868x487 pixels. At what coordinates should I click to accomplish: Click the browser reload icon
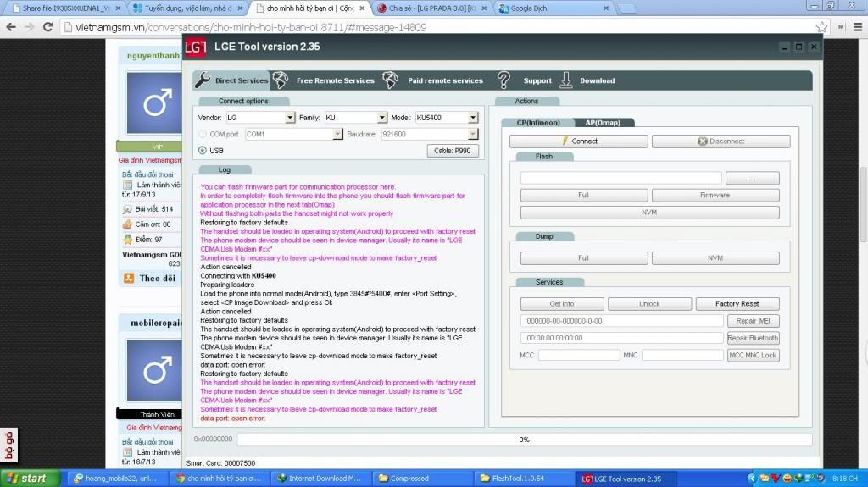[x=48, y=26]
